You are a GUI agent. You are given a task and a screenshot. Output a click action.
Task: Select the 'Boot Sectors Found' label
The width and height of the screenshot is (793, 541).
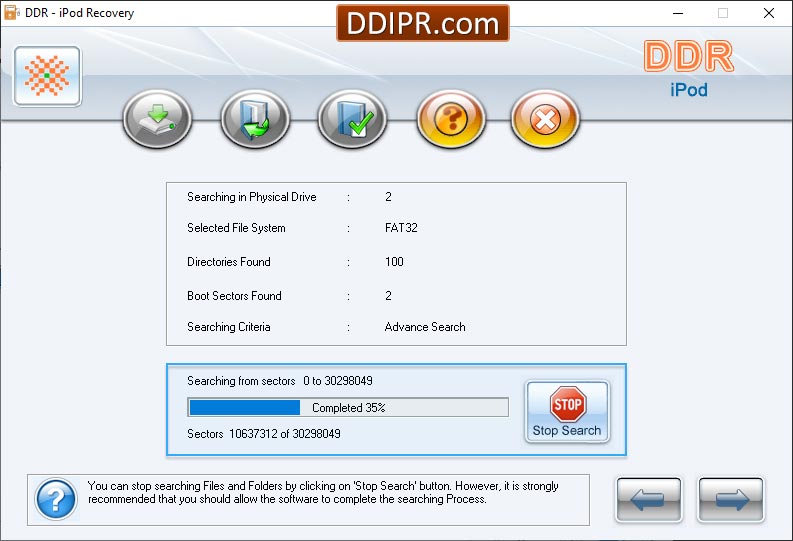[234, 296]
